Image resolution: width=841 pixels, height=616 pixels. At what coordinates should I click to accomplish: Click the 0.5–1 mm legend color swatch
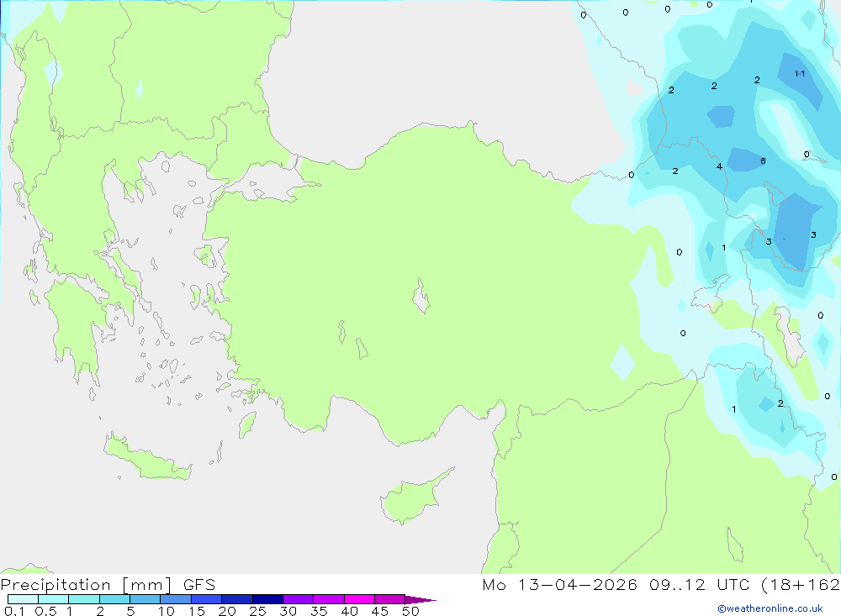click(x=54, y=599)
